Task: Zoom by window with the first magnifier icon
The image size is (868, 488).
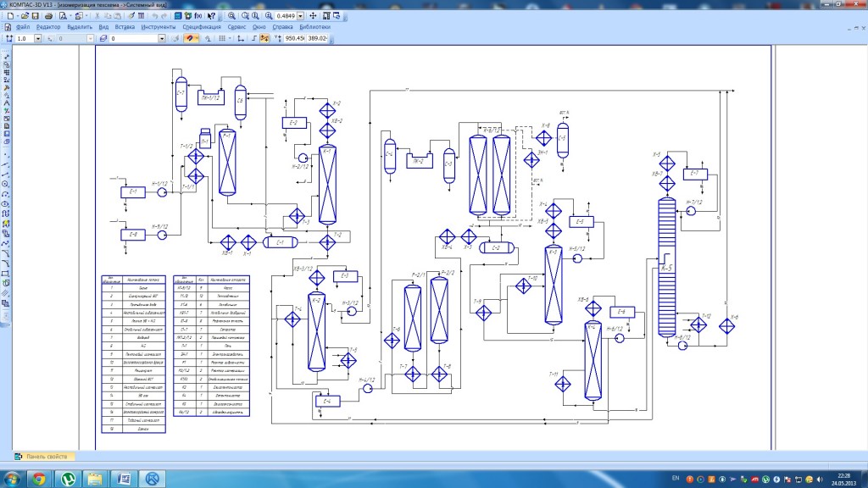Action: click(231, 16)
